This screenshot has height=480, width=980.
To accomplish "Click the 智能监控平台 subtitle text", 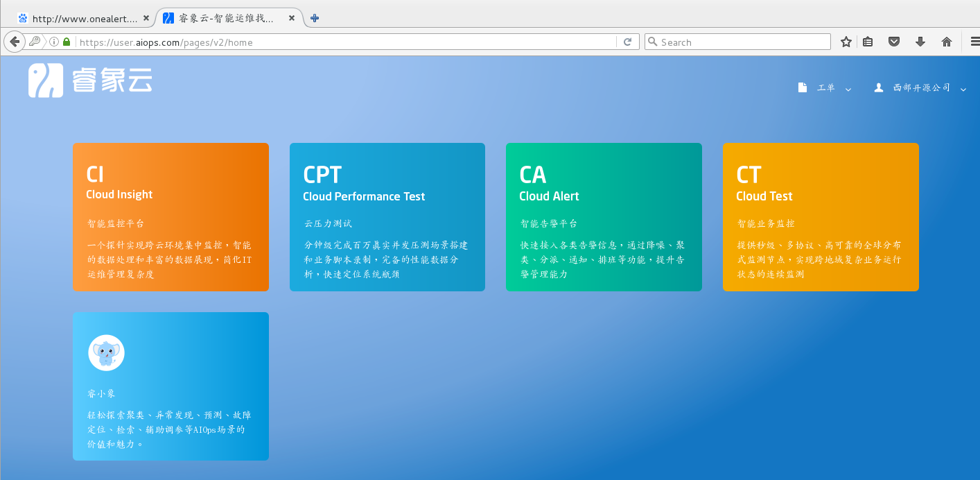I will [x=116, y=223].
